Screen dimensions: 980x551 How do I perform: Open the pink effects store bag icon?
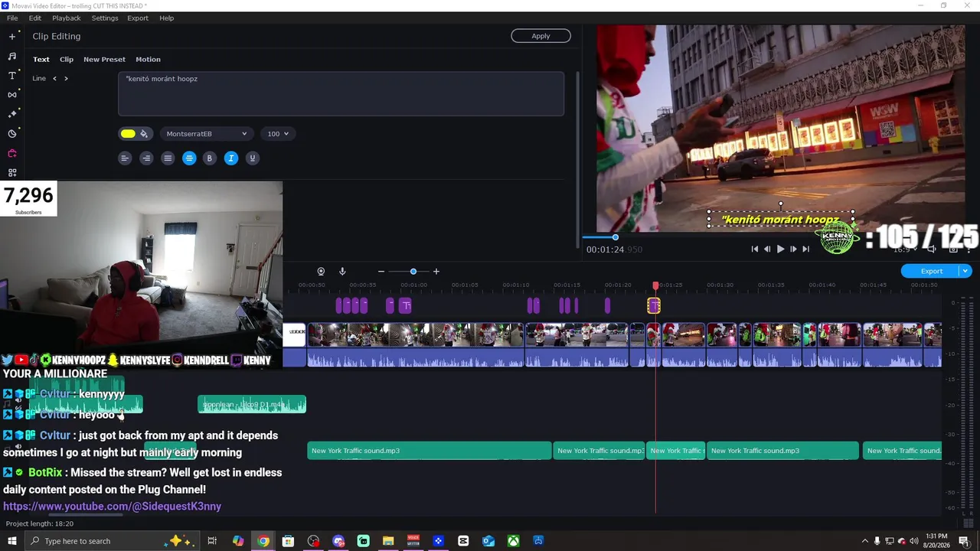[x=12, y=153]
